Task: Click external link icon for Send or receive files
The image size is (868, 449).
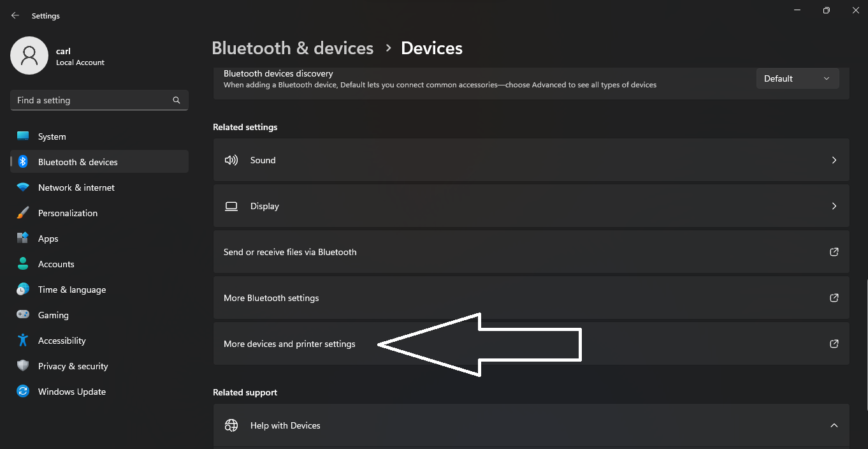Action: point(834,252)
